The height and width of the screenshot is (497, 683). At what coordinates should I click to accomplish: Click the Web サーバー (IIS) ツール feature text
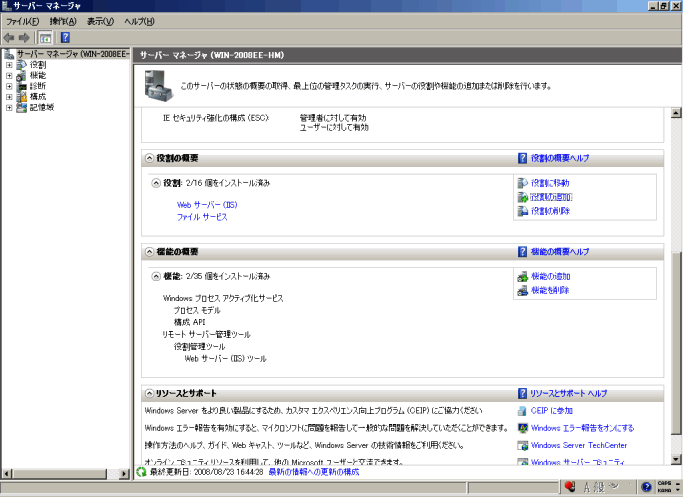point(225,359)
